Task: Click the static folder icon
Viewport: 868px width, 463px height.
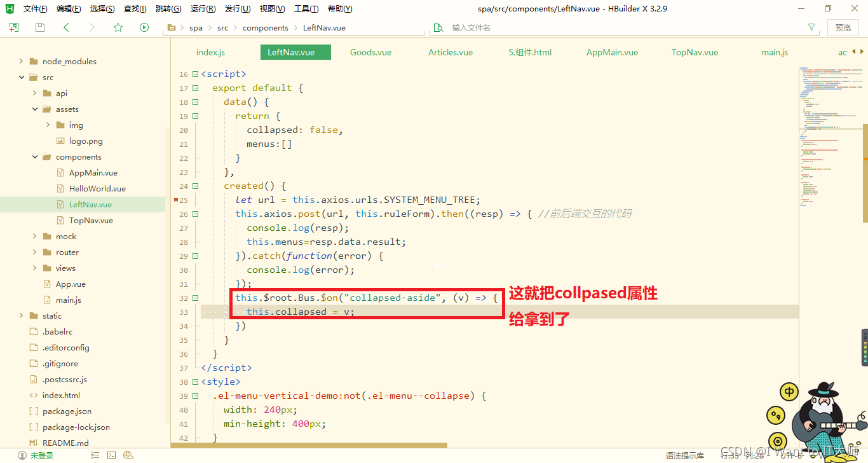Action: [x=34, y=316]
